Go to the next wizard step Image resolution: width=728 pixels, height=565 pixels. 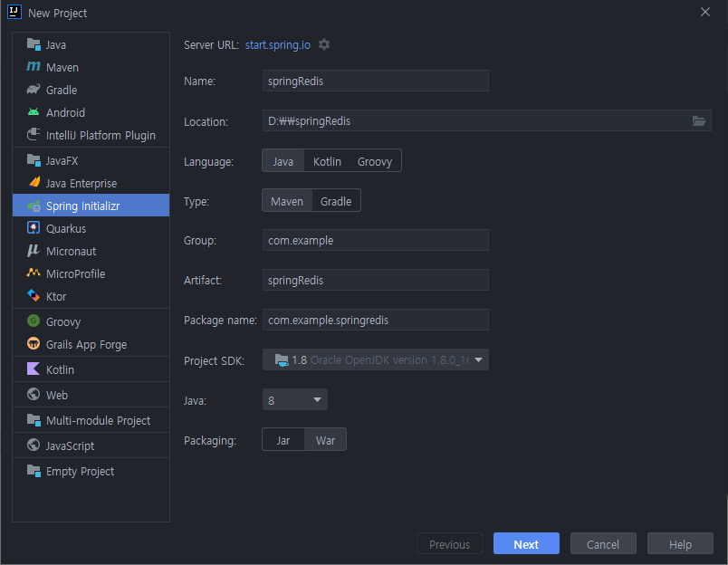(526, 543)
